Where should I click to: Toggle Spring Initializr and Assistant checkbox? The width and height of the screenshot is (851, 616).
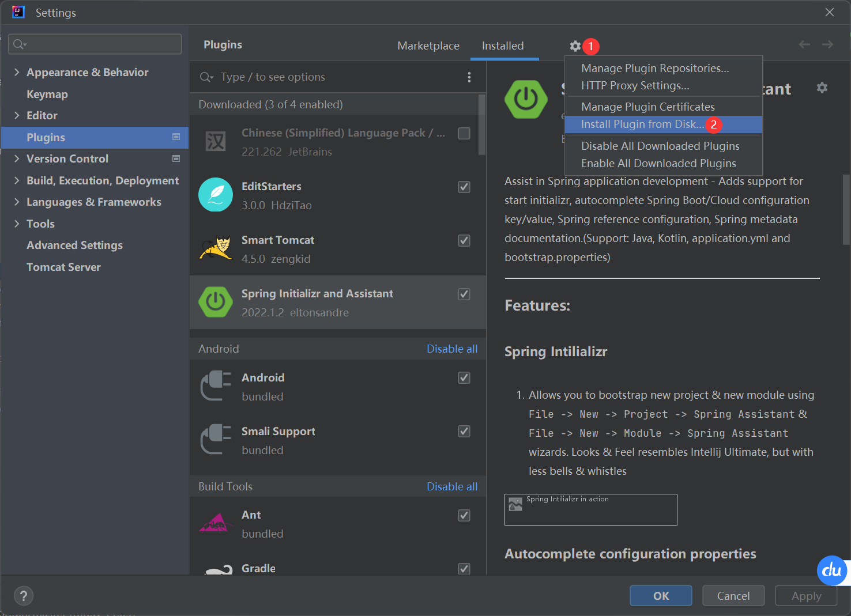(x=464, y=294)
